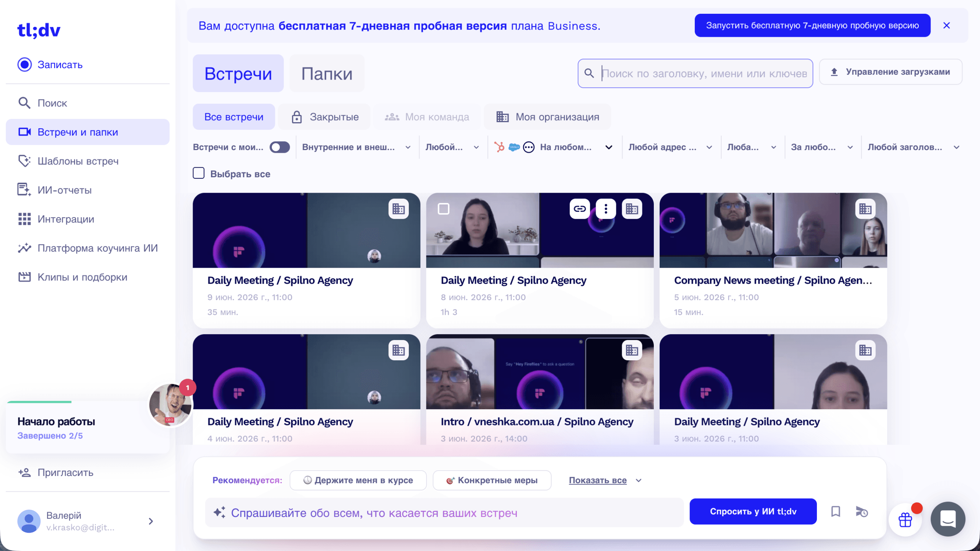This screenshot has height=551, width=980.
Task: Select Встречи и папки sidebar item
Action: point(87,132)
